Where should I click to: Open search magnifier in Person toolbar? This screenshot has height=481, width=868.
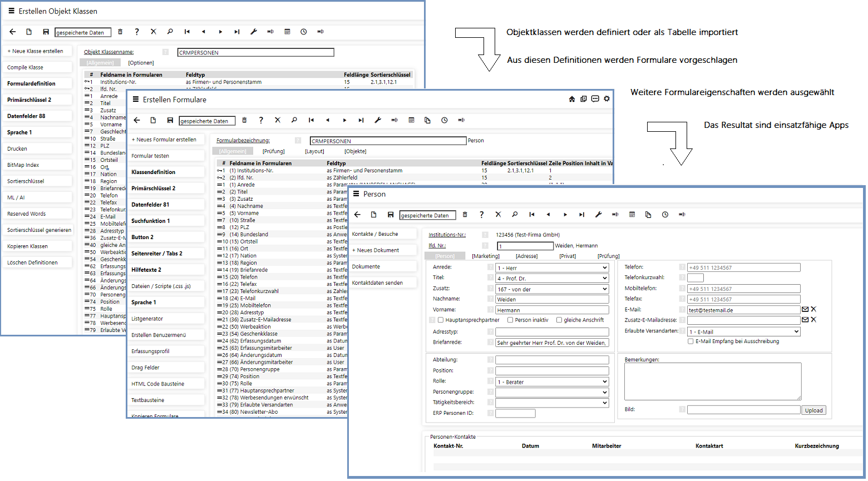coord(515,215)
